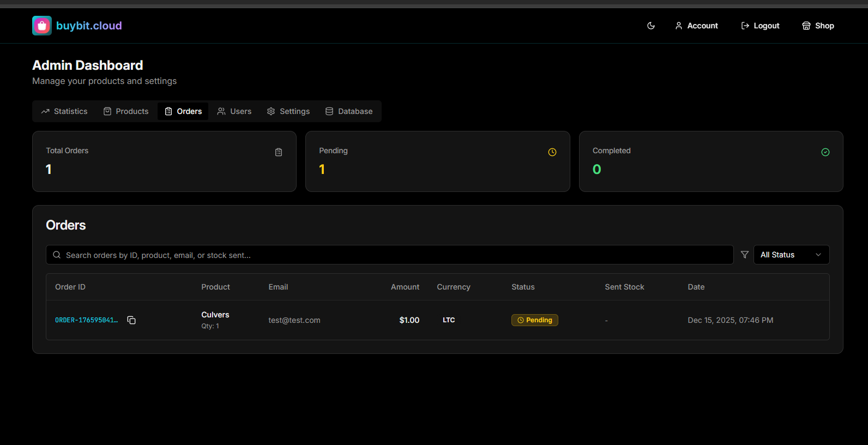Click the Logout button
This screenshot has width=868, height=445.
click(x=760, y=26)
